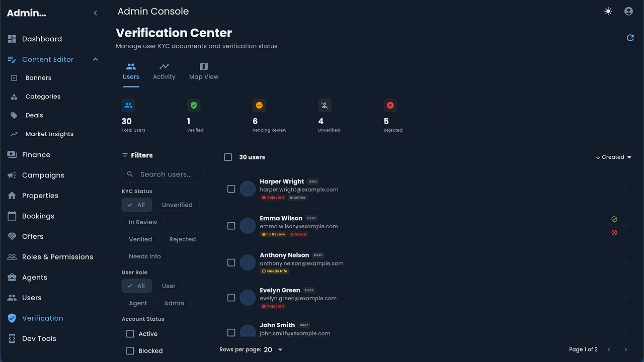Open Market Insights in the sidebar

click(x=49, y=134)
